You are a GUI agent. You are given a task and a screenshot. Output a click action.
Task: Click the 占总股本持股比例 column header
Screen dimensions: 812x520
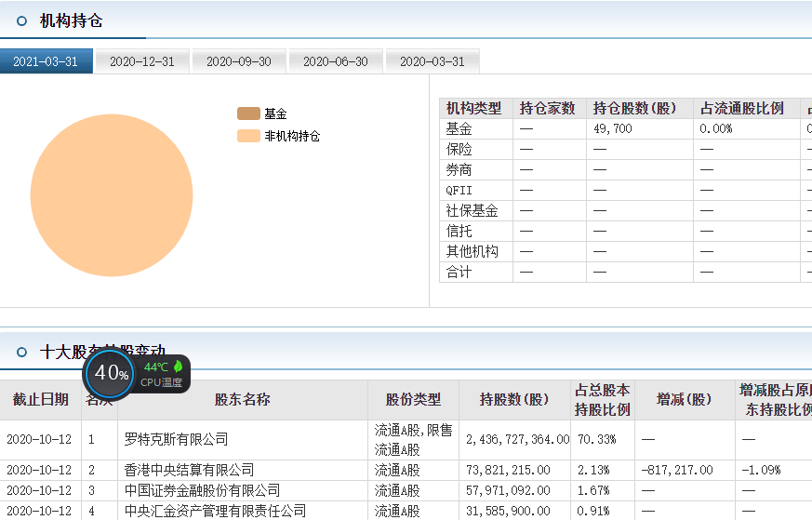pyautogui.click(x=603, y=399)
